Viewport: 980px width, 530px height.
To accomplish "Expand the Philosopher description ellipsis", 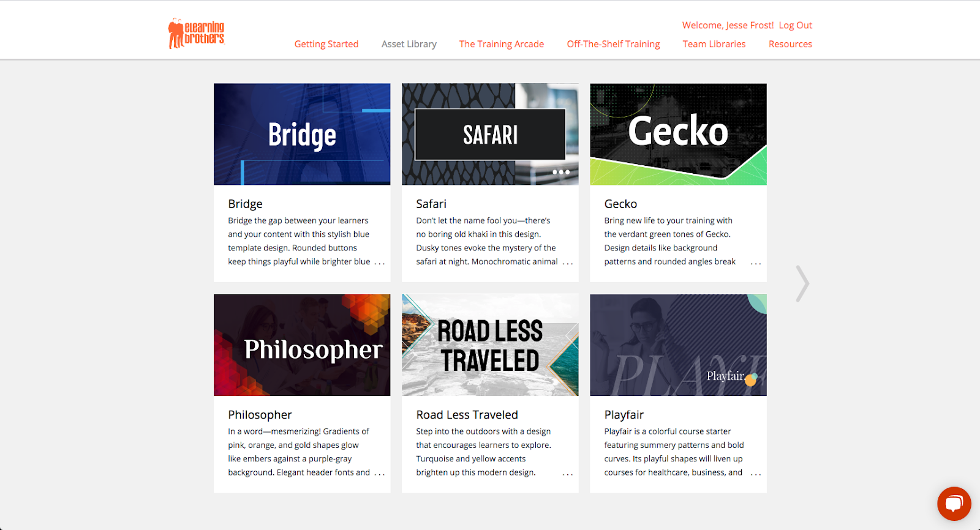I will click(x=380, y=473).
